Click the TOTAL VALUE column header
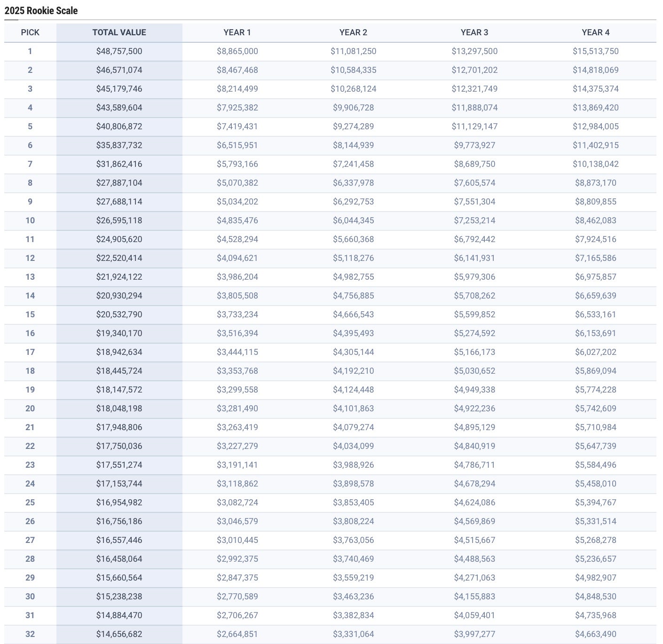The image size is (663, 644). coord(119,32)
